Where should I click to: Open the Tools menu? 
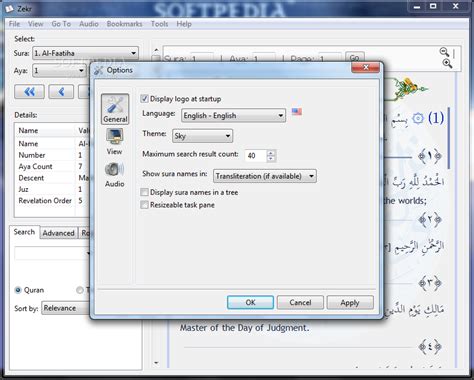click(159, 24)
